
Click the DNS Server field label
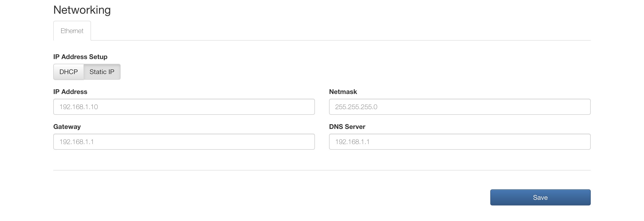[347, 127]
